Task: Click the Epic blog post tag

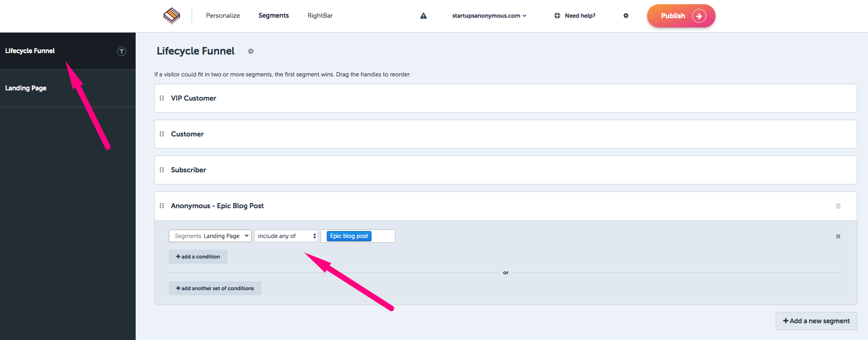Action: click(349, 236)
